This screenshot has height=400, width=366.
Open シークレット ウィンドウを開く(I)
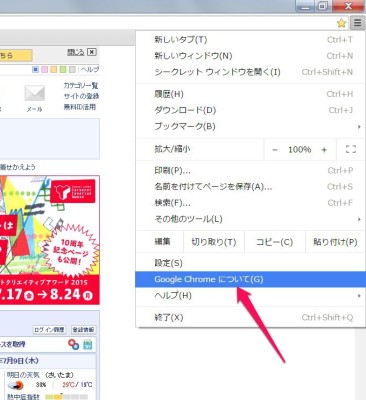pos(250,72)
